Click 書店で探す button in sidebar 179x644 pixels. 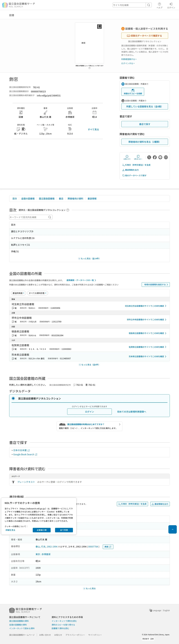tap(145, 124)
